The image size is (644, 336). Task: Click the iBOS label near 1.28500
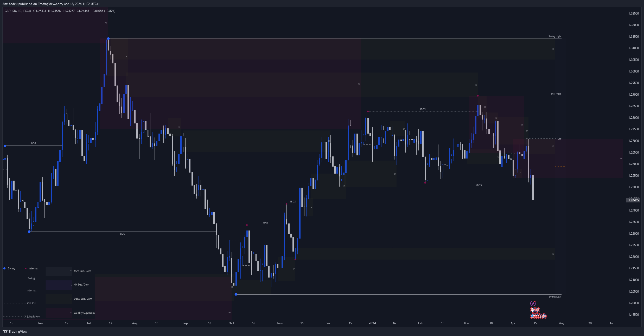423,109
